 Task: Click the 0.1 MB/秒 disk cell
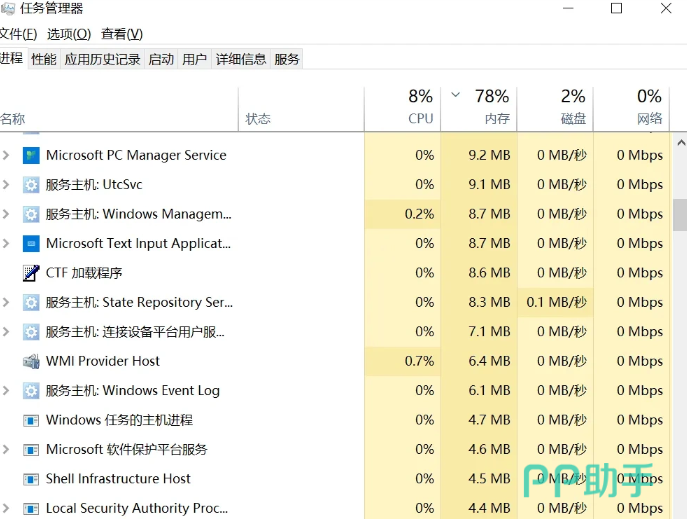[556, 302]
